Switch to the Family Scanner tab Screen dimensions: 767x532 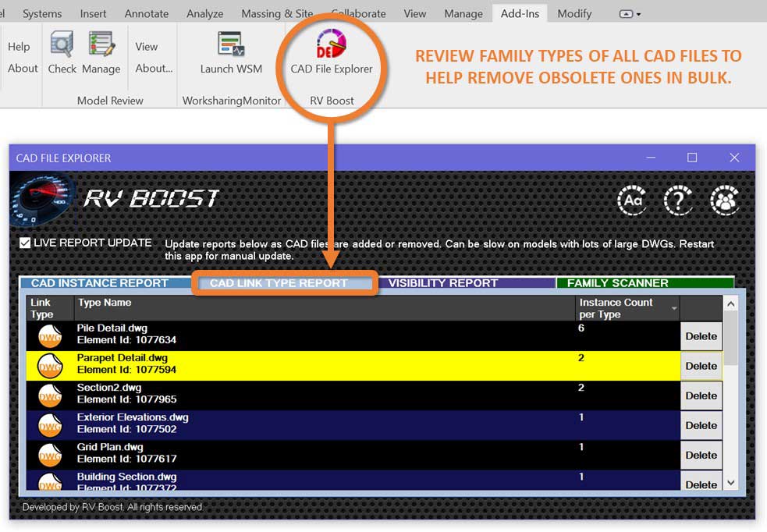tap(645, 283)
